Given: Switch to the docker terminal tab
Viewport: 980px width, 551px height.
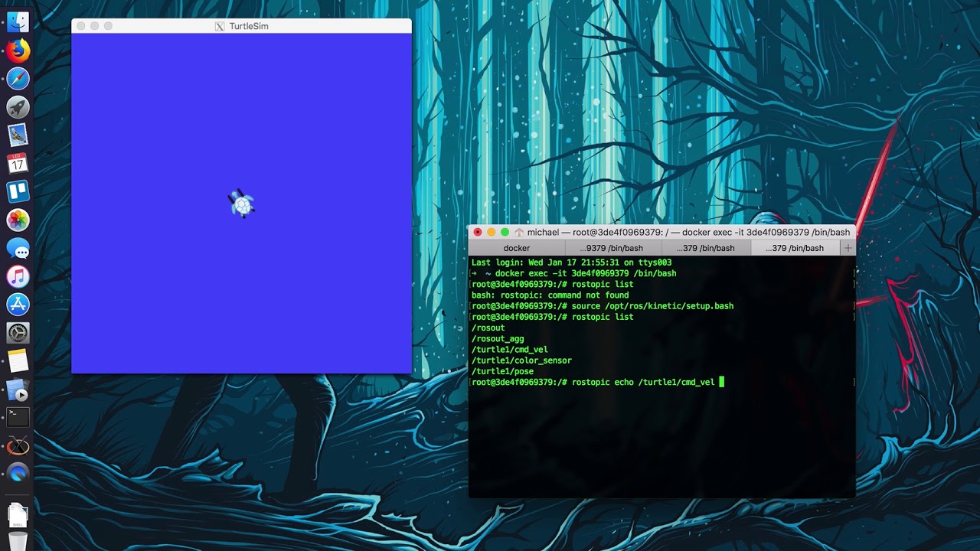Looking at the screenshot, I should click(x=517, y=248).
